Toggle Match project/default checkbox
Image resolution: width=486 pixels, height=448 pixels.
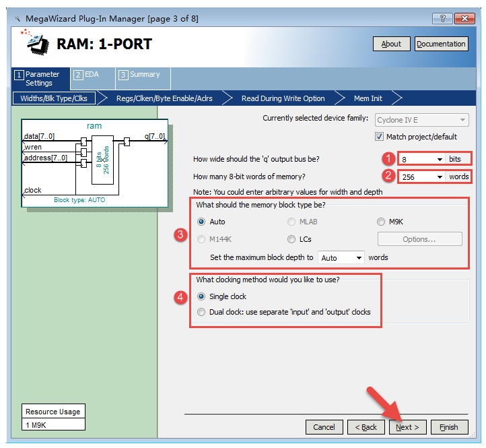point(379,137)
